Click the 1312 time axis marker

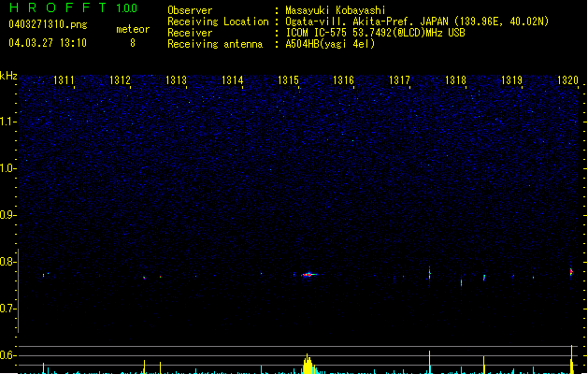point(120,80)
